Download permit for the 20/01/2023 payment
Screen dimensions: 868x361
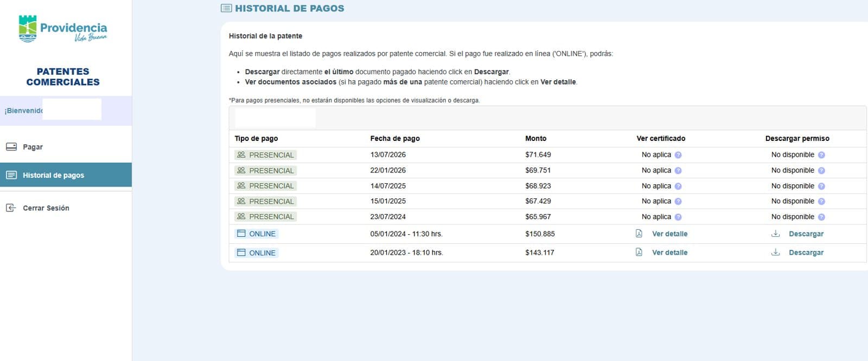click(x=806, y=253)
